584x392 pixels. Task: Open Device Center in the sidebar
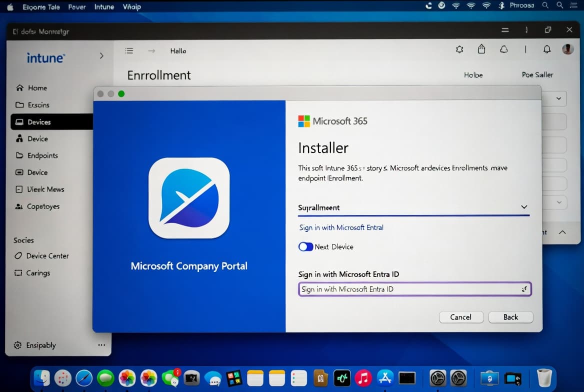click(x=41, y=256)
